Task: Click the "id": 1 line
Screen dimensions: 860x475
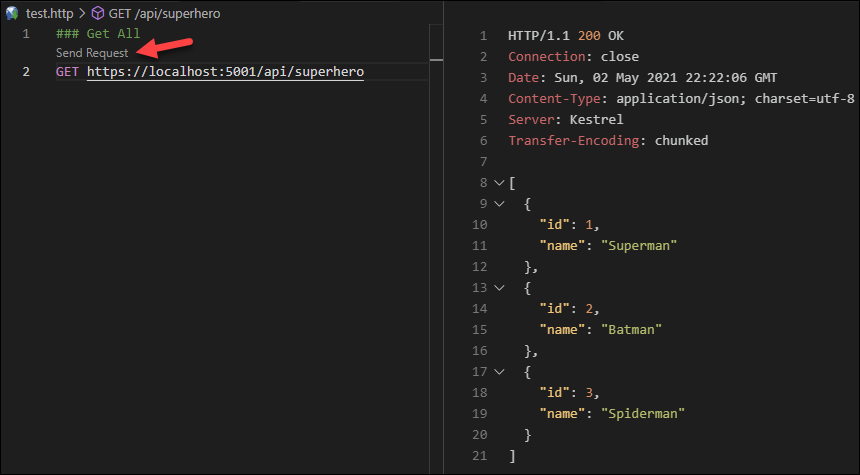Action: tap(569, 225)
